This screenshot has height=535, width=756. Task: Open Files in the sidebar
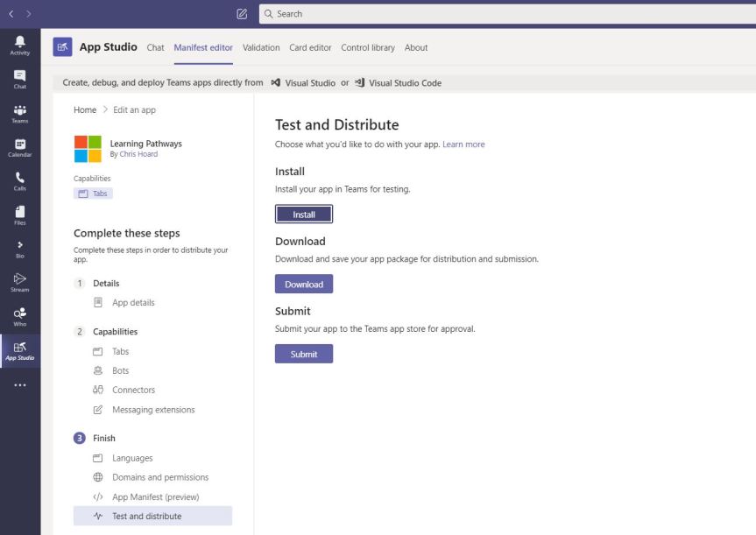coord(19,215)
